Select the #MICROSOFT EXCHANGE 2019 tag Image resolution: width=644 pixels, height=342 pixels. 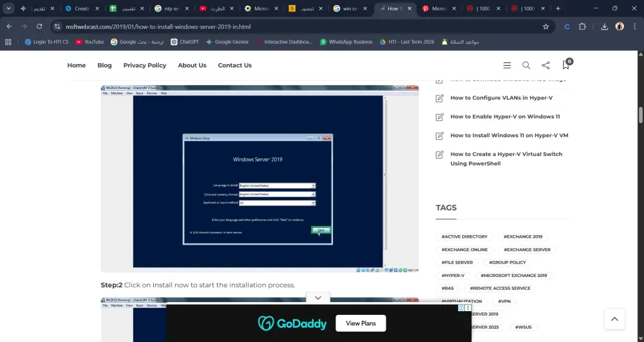coord(514,276)
